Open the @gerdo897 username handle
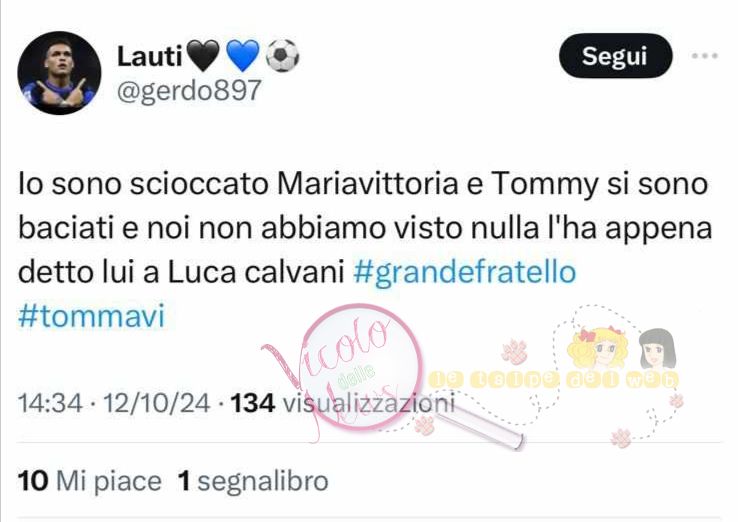 click(x=189, y=90)
